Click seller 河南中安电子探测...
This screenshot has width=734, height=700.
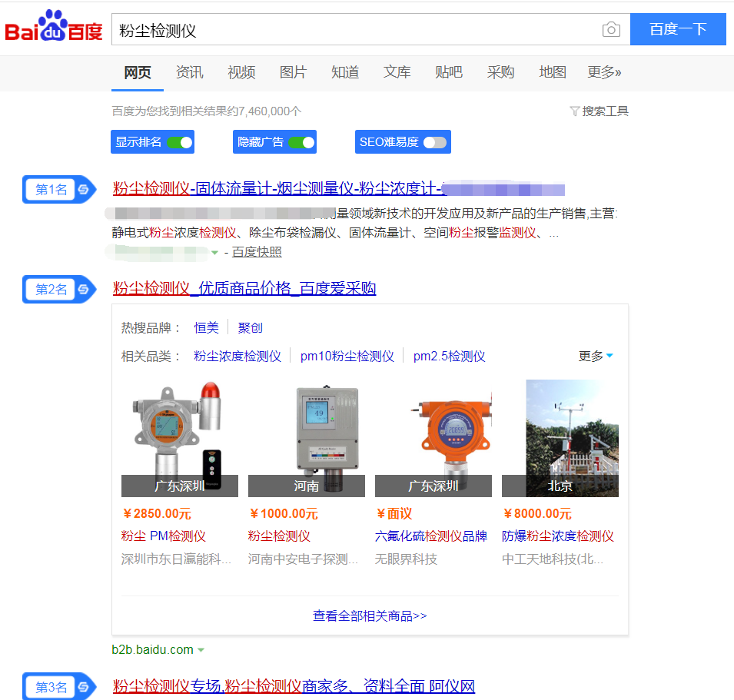coord(303,559)
